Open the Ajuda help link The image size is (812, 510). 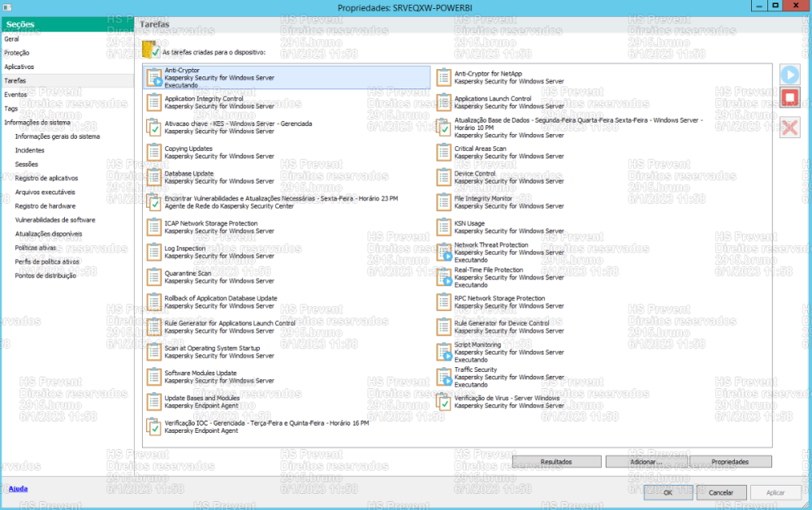(18, 489)
